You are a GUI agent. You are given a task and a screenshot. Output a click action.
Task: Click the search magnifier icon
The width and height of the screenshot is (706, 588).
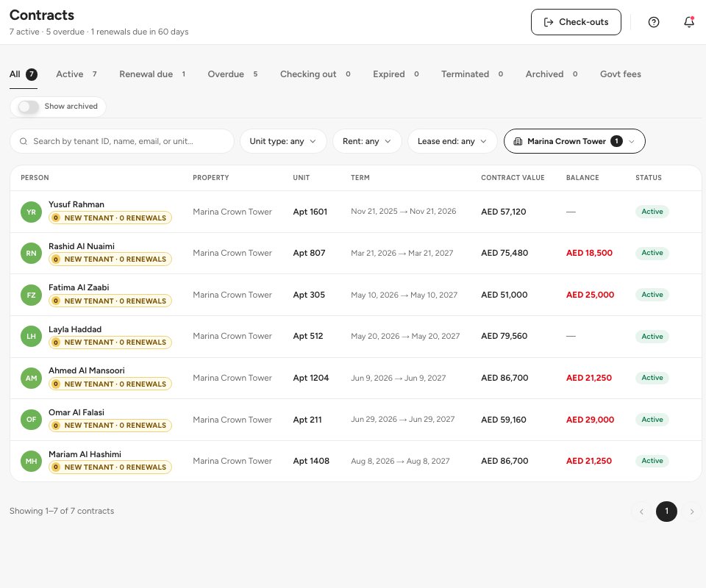pos(24,141)
